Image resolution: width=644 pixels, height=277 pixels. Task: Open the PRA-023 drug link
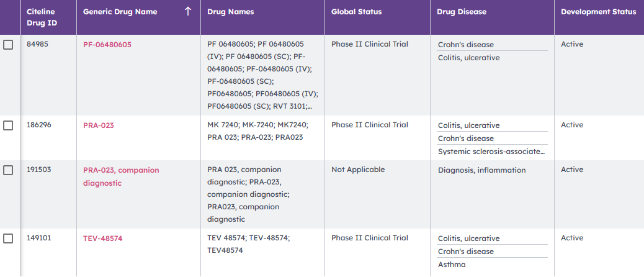(99, 125)
